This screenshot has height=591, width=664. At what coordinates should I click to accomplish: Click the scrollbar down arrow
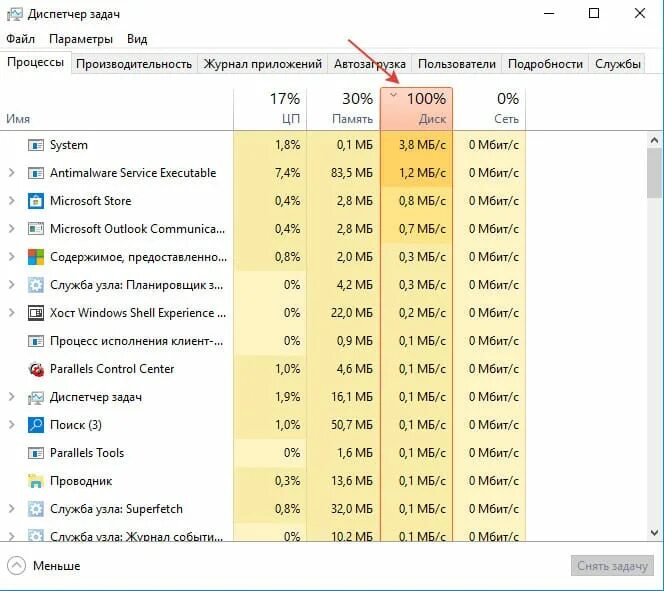click(655, 533)
